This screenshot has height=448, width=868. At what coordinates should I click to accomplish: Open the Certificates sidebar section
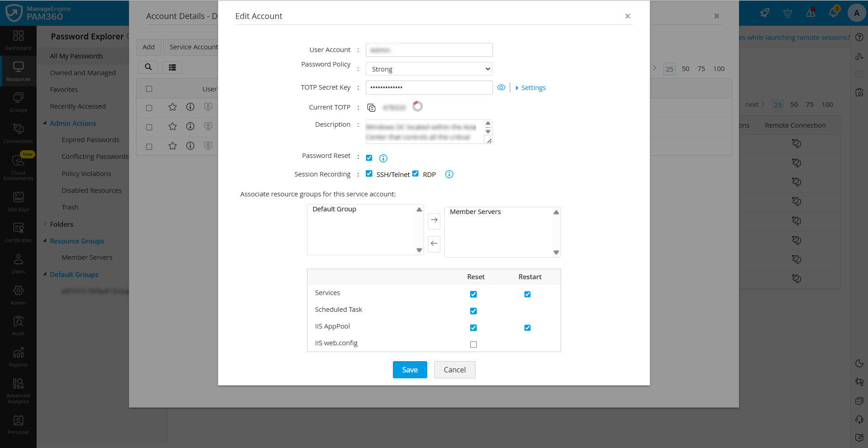click(18, 233)
